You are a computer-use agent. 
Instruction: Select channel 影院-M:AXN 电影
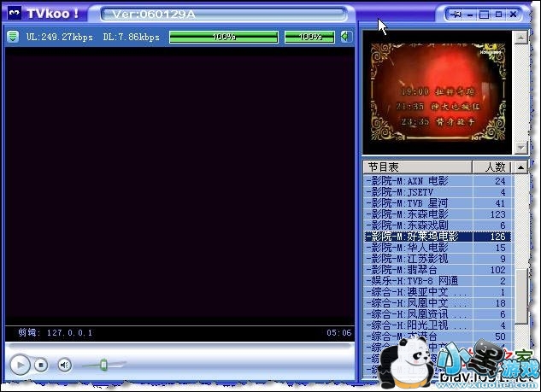coord(438,181)
